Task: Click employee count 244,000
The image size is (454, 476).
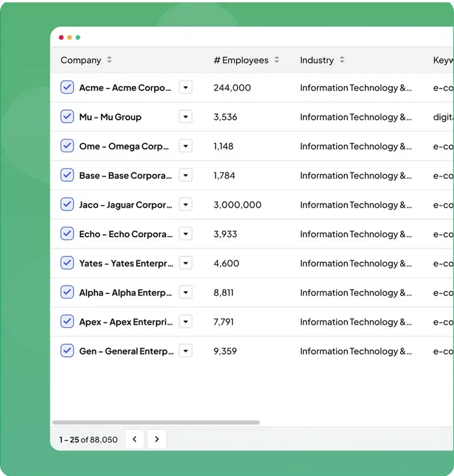Action: click(232, 88)
